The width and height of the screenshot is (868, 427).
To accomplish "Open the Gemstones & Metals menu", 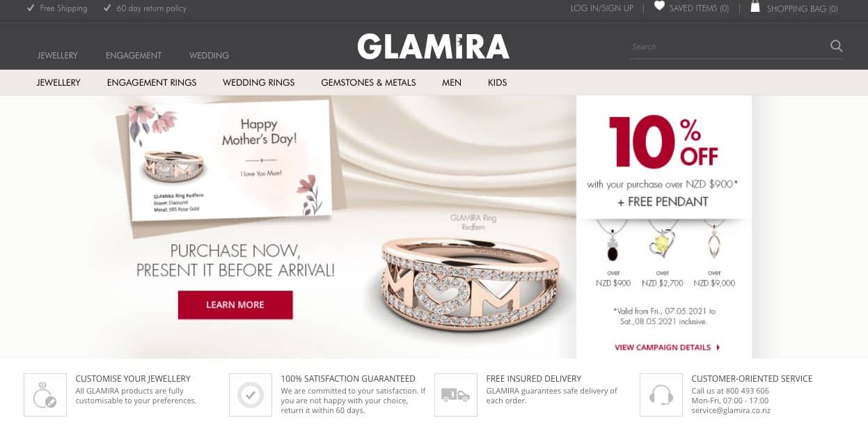I will (x=368, y=82).
